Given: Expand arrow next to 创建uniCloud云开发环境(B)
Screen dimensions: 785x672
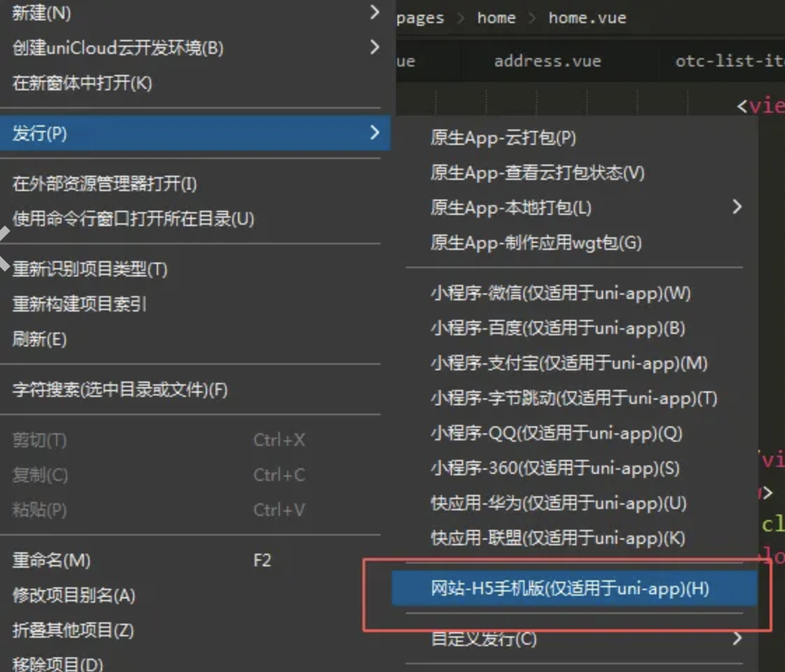Looking at the screenshot, I should pyautogui.click(x=374, y=47).
